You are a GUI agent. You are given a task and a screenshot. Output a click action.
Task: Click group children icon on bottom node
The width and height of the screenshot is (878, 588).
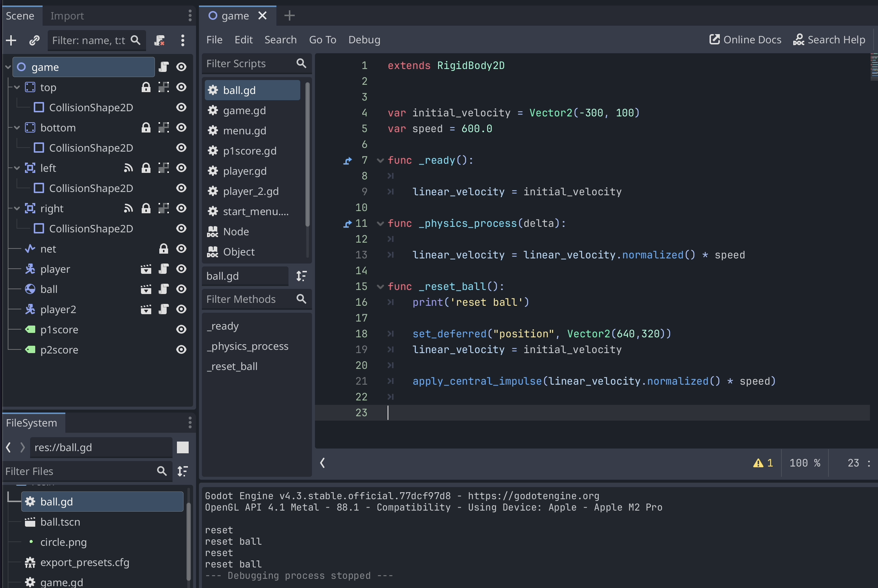[x=163, y=128]
